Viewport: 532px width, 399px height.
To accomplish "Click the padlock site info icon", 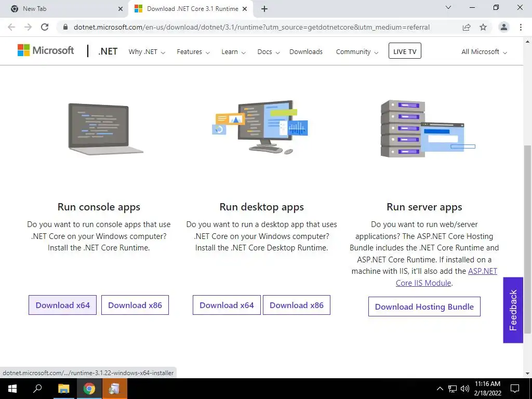I will 65,27.
